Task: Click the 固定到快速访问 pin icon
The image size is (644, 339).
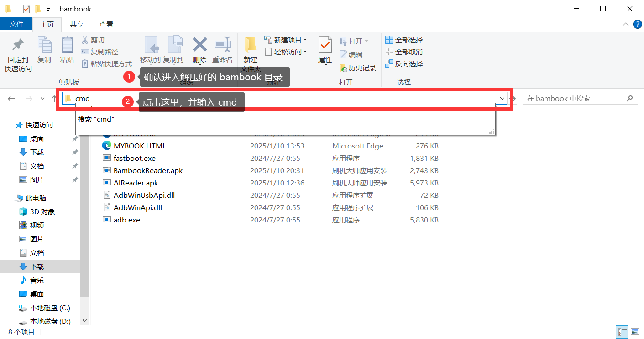Action: tap(18, 45)
